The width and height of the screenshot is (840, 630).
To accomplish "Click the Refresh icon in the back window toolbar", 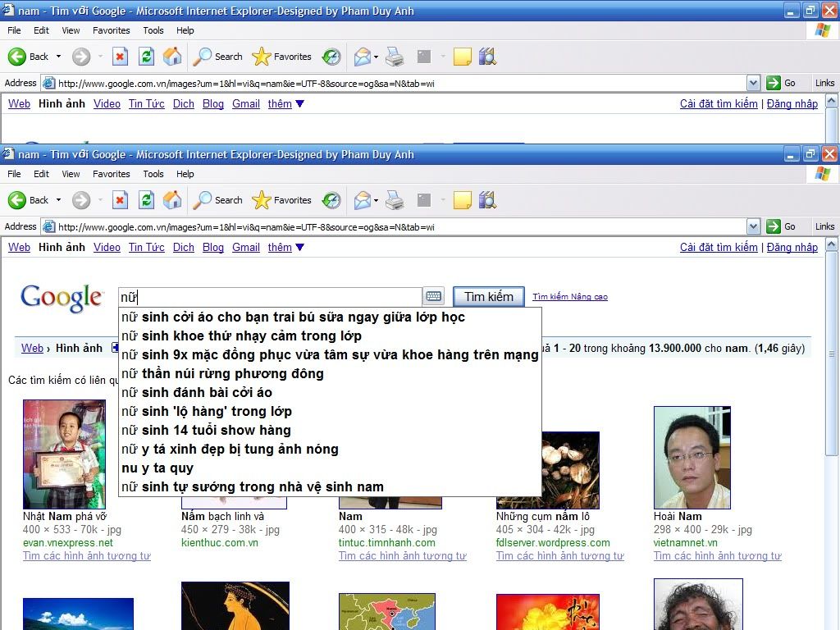I will 146,57.
